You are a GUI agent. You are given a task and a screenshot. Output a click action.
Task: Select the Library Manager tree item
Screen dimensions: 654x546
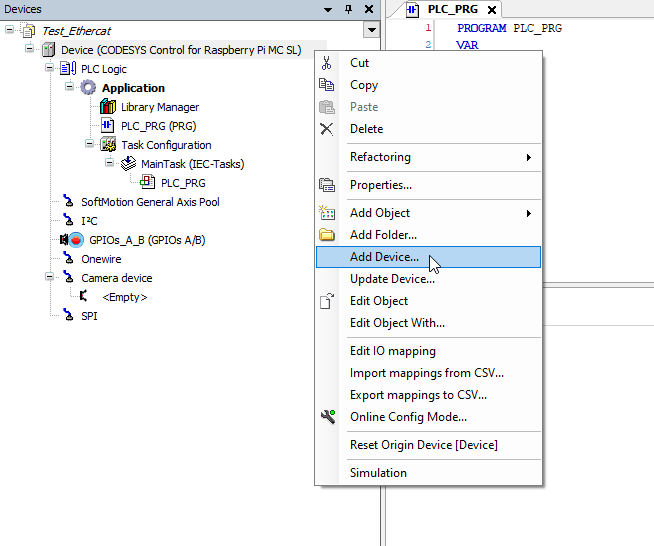tap(160, 107)
